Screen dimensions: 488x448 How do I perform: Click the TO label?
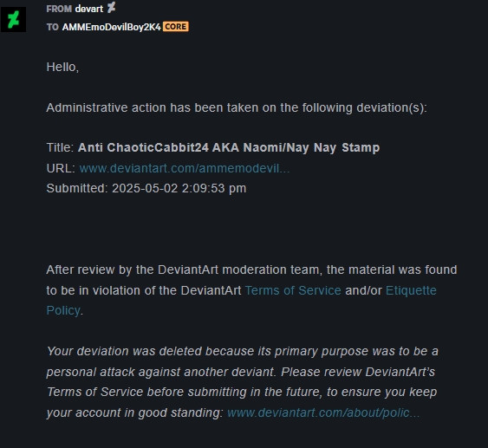click(53, 27)
